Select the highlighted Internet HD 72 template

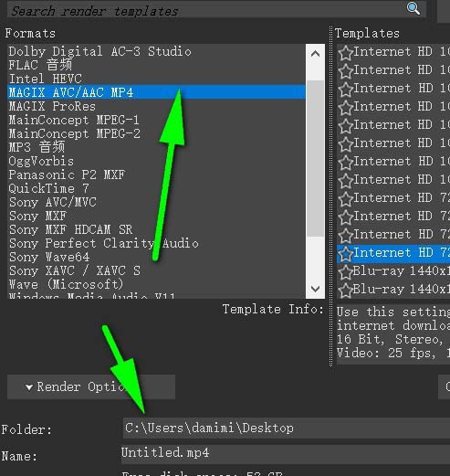coord(393,254)
